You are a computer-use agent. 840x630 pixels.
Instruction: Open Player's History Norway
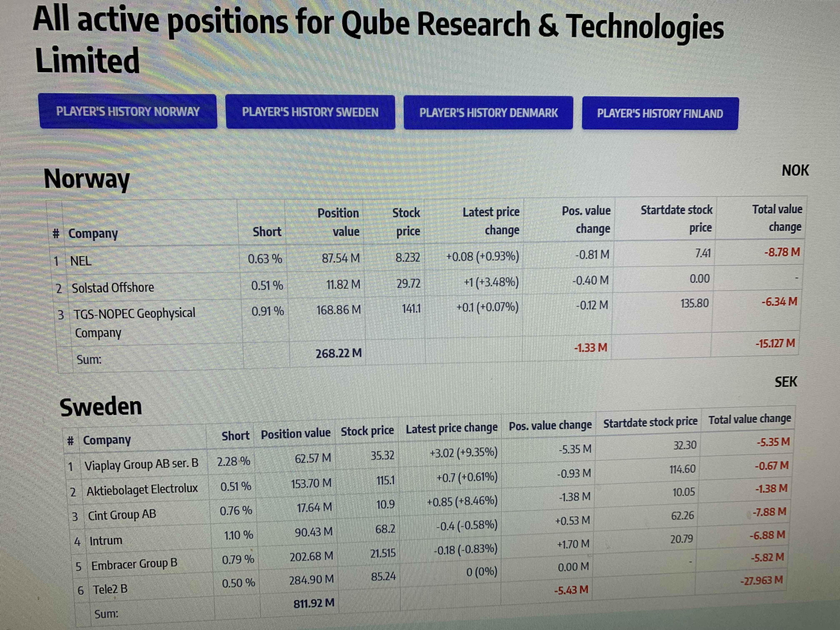click(x=128, y=111)
